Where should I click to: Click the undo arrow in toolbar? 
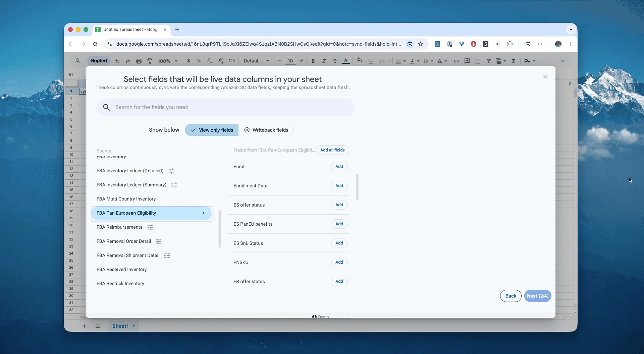[x=117, y=61]
